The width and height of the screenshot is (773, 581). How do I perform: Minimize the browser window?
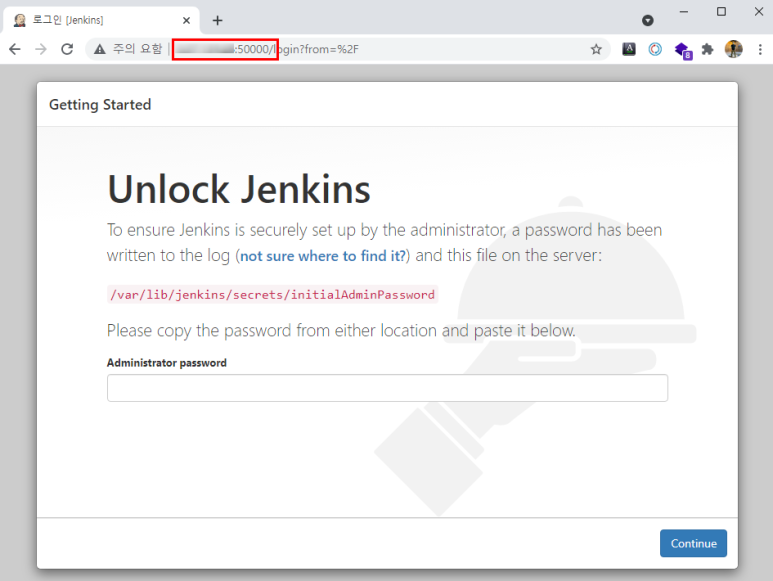tap(683, 12)
